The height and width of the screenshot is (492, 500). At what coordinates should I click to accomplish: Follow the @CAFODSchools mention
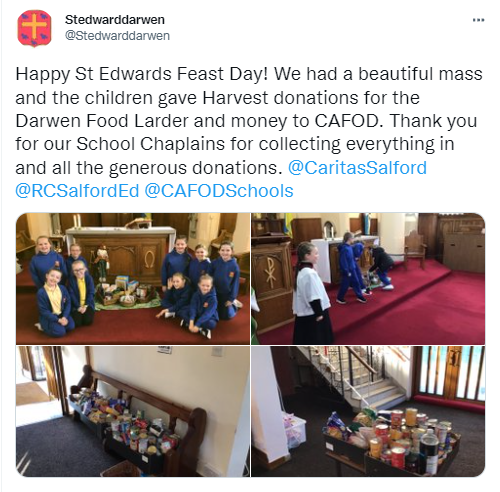219,191
